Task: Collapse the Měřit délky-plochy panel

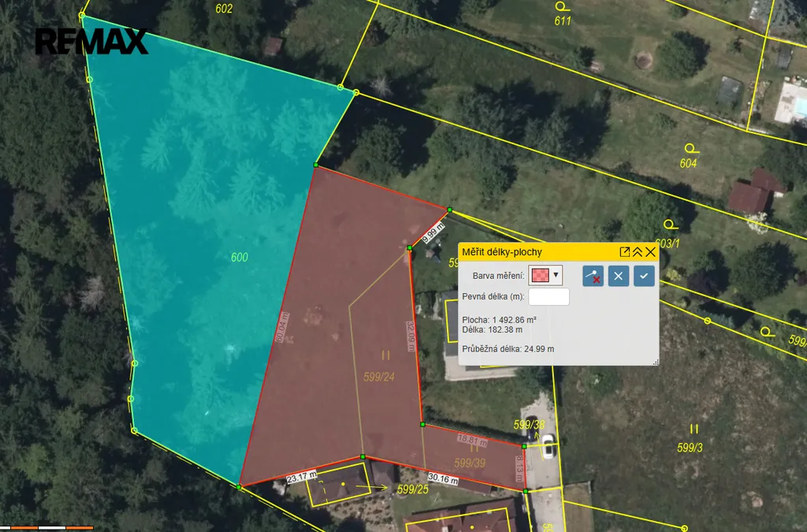Action: point(638,252)
